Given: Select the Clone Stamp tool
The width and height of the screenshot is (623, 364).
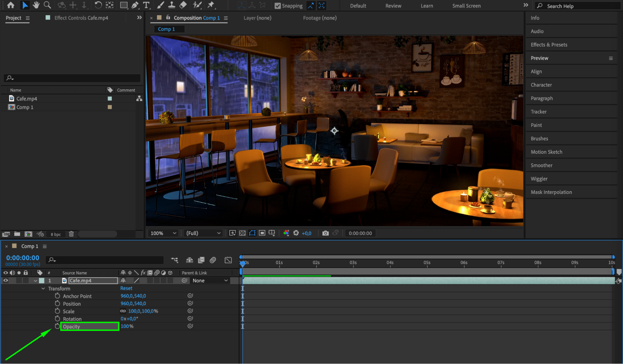Looking at the screenshot, I should point(171,5).
